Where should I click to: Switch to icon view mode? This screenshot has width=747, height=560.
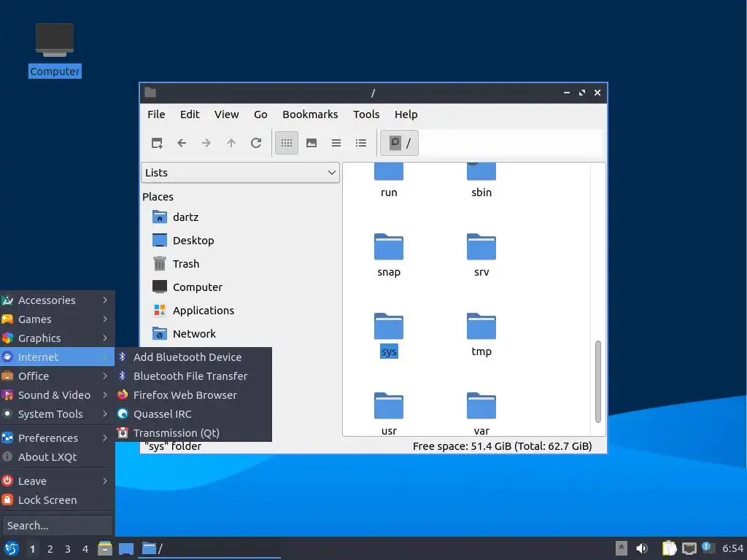pos(287,143)
